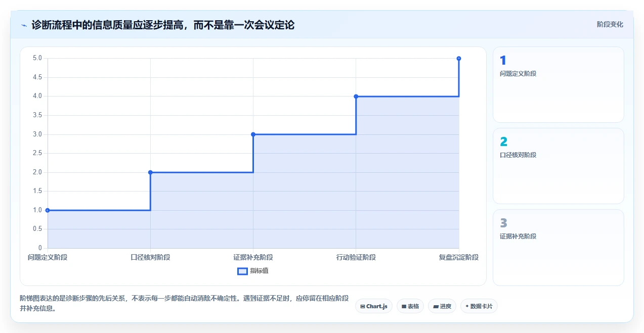Open the 证据补充阶段 card numbered 3
Image resolution: width=644 pixels, height=333 pixels.
559,248
